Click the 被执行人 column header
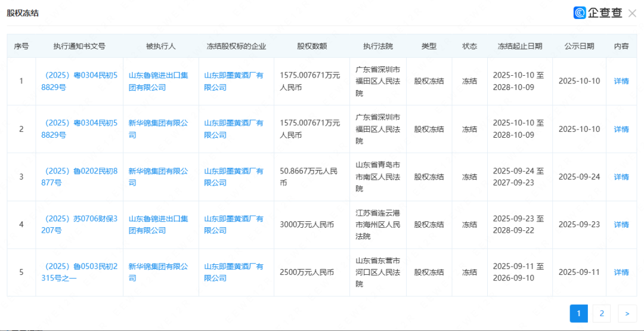The height and width of the screenshot is (331, 644). (x=160, y=46)
